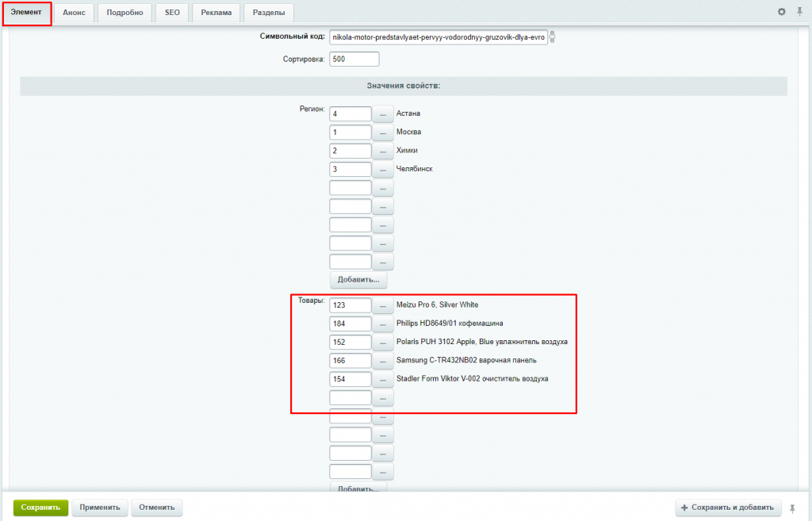This screenshot has width=812, height=521.
Task: Click the Химки region label
Action: tap(407, 151)
